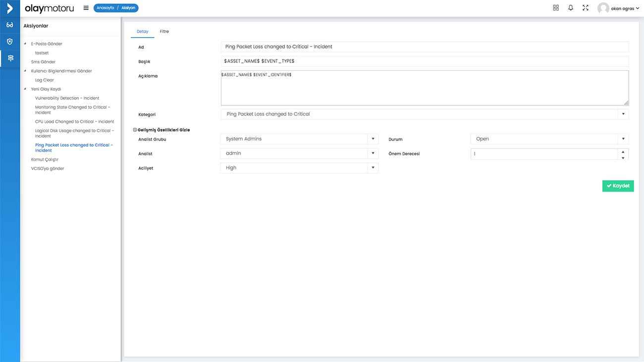This screenshot has width=644, height=362.
Task: Open the Analist dropdown showing admin
Action: click(x=299, y=154)
